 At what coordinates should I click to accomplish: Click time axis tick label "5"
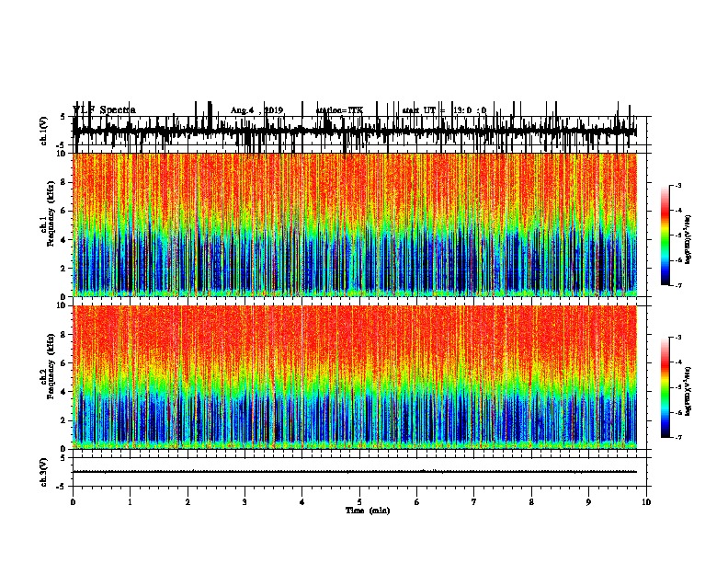point(359,502)
